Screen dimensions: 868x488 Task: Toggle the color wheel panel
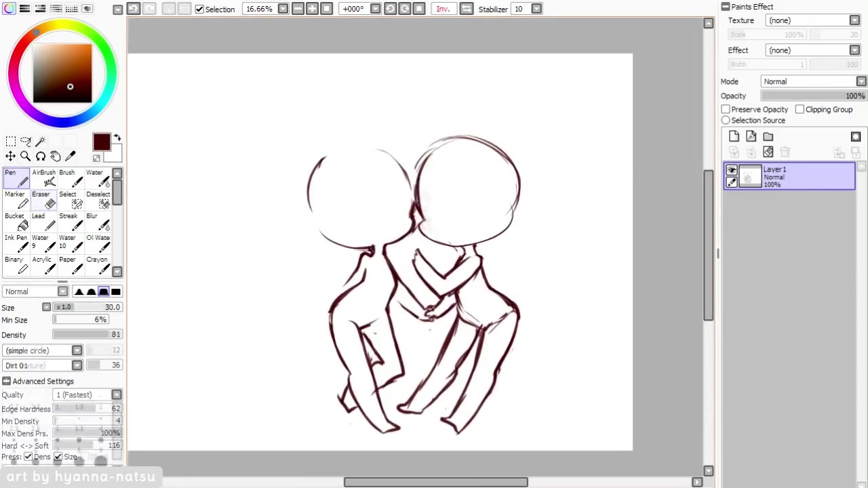coord(9,9)
